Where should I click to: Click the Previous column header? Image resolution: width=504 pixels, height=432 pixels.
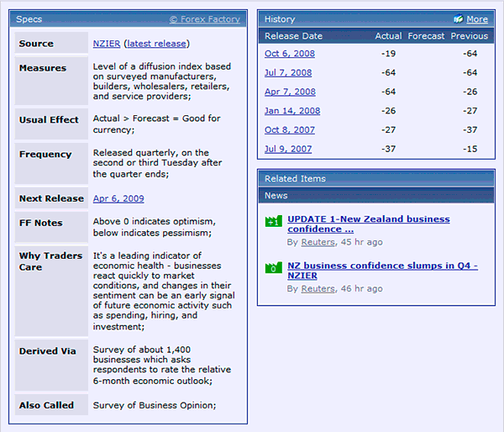470,36
